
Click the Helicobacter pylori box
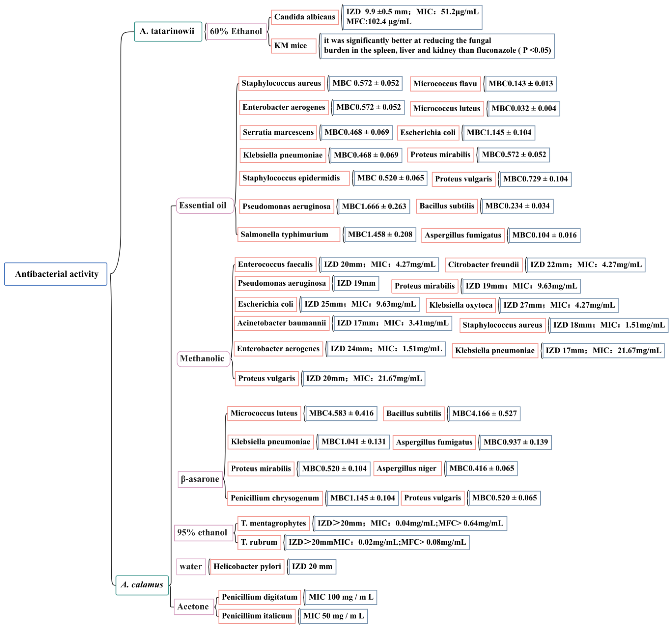[x=247, y=566]
